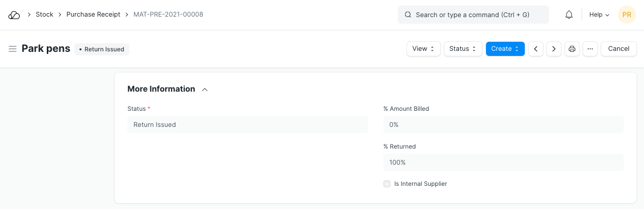
Task: Navigate to Purchase Receipt breadcrumb
Action: (93, 15)
